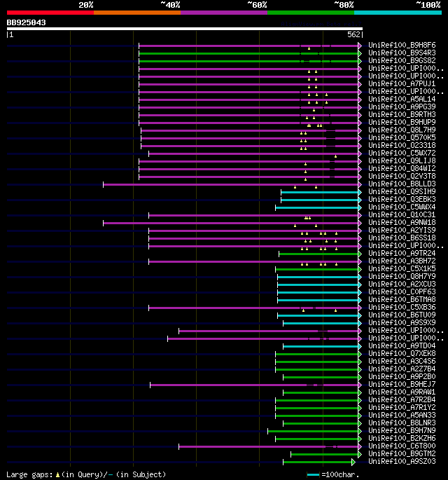Click the purple ~60% identity color segment
Viewport: 448px width, 480px height.
point(224,13)
